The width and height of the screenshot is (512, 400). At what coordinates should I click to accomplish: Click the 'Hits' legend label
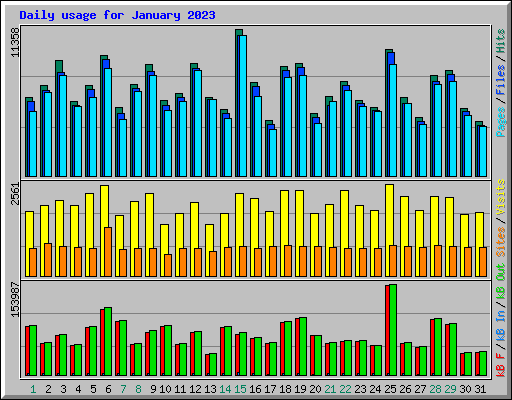pyautogui.click(x=500, y=41)
